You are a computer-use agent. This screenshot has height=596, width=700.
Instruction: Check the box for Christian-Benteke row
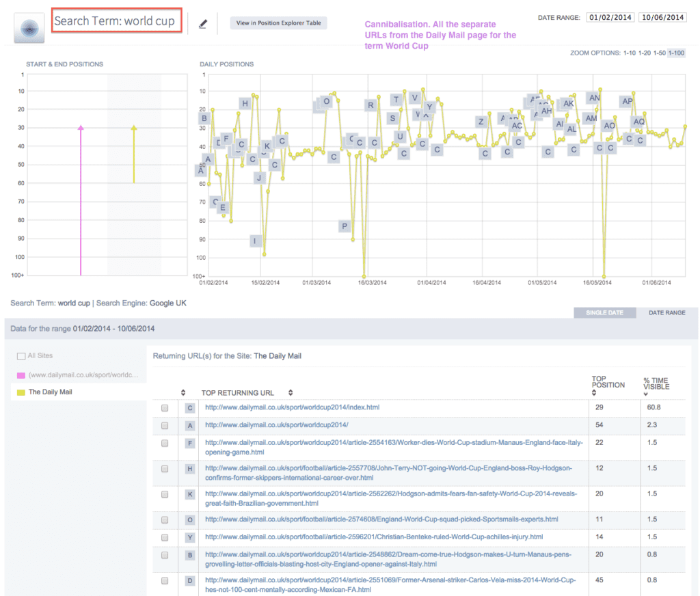(165, 537)
